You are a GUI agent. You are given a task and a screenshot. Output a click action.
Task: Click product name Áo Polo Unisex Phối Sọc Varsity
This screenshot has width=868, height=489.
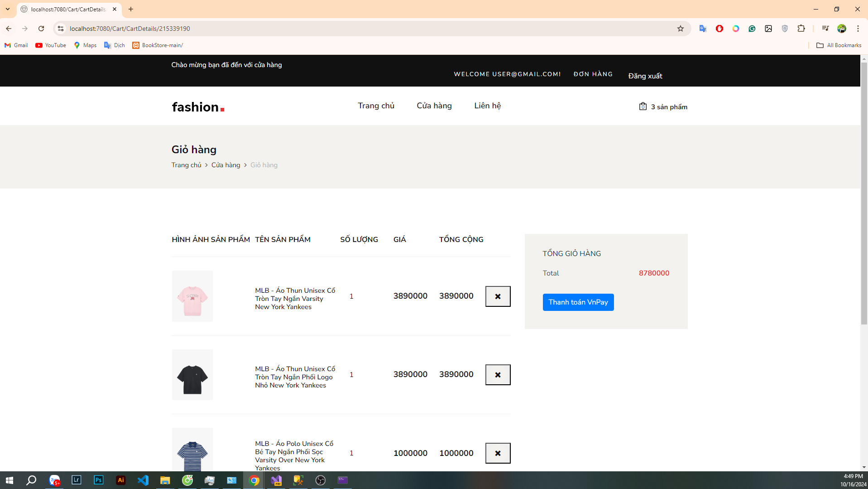(294, 456)
